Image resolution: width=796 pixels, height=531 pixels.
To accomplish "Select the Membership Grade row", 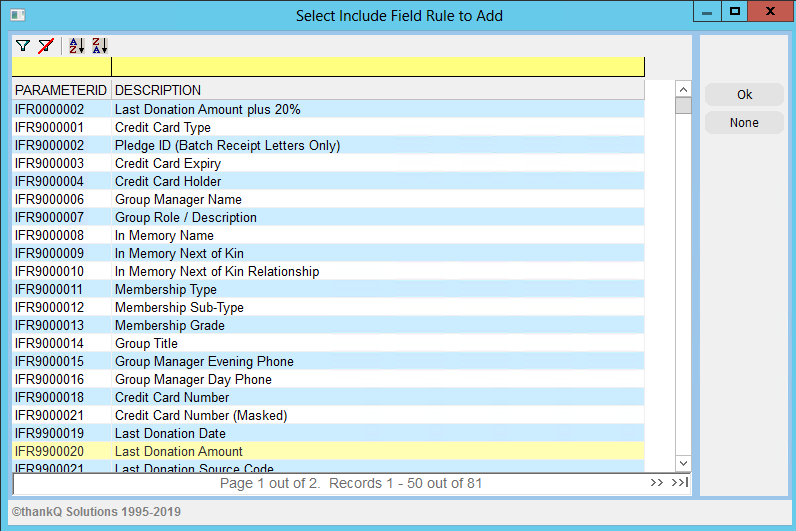I will [328, 325].
